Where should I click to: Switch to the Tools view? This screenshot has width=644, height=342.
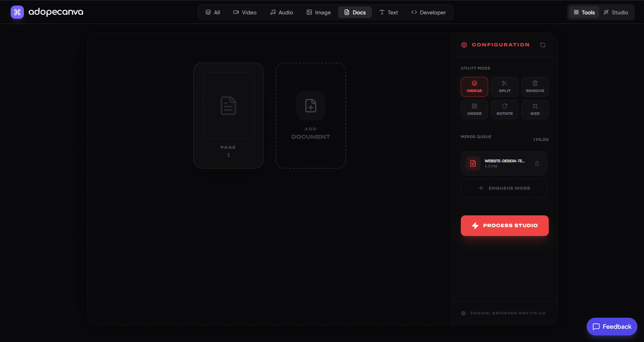(583, 12)
